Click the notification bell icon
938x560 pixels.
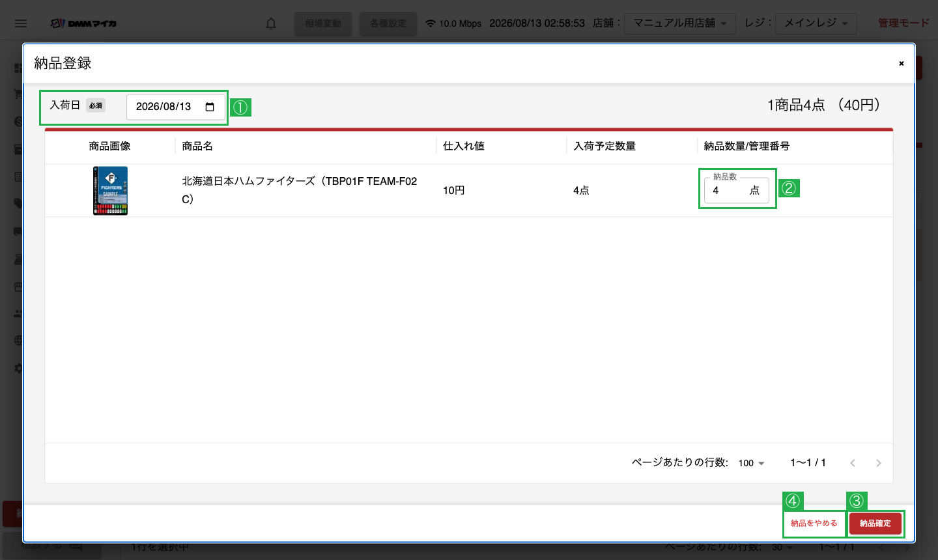(x=271, y=23)
